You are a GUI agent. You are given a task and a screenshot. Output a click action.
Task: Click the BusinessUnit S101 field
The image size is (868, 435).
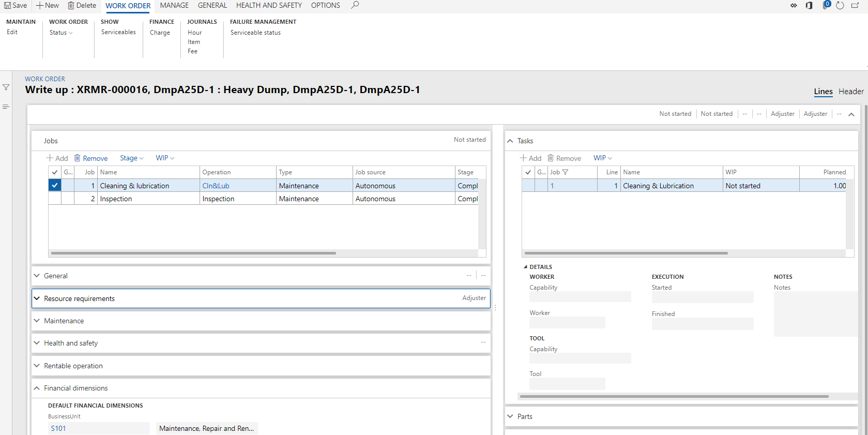pyautogui.click(x=99, y=428)
